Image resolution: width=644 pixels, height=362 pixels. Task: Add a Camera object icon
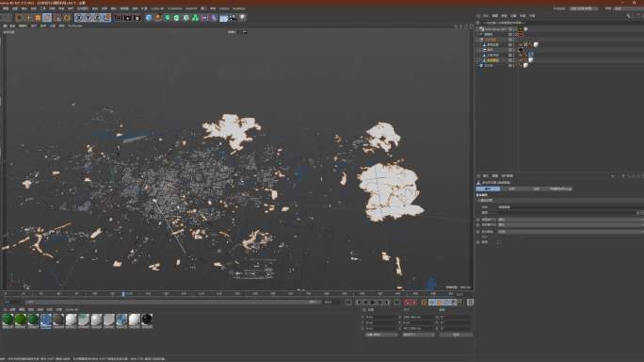(x=233, y=18)
